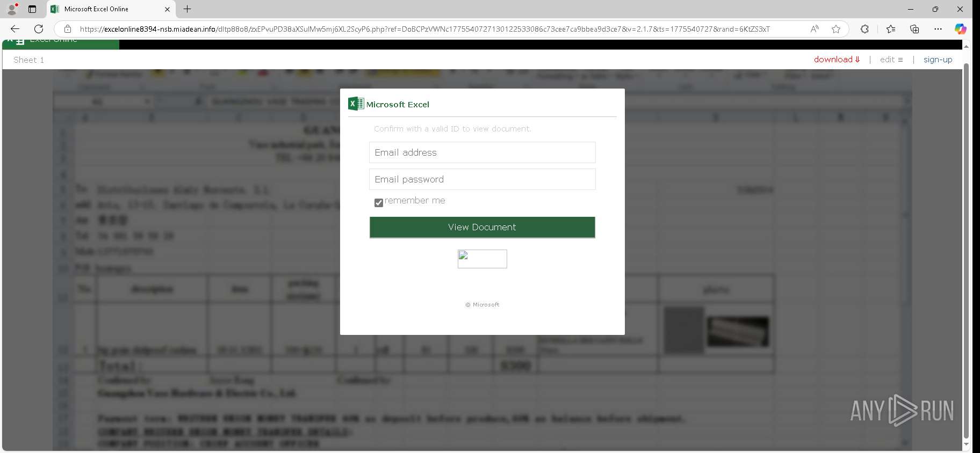Open browser extensions puzzle icon

click(x=864, y=29)
